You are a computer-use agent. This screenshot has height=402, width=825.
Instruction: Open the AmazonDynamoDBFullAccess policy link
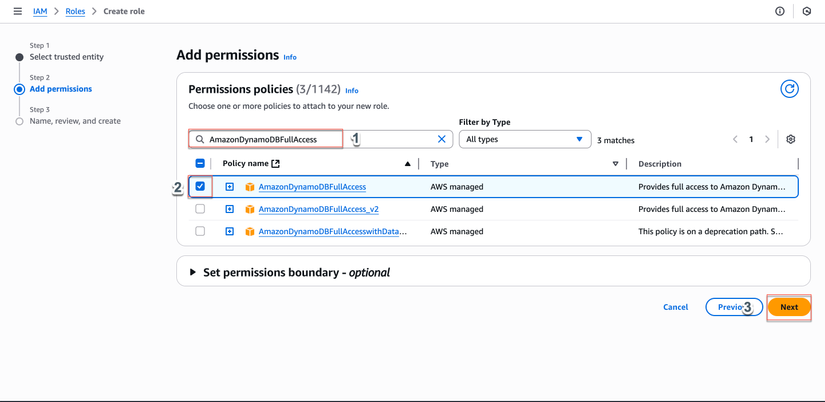pyautogui.click(x=312, y=187)
